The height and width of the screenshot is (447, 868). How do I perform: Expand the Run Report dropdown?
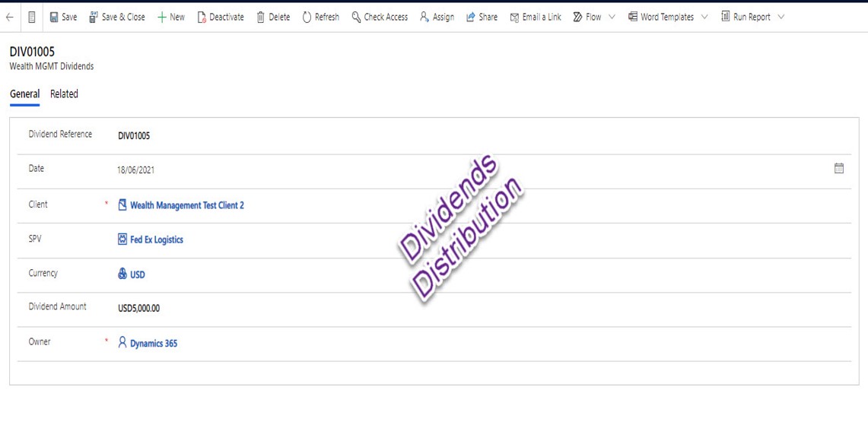[x=781, y=17]
